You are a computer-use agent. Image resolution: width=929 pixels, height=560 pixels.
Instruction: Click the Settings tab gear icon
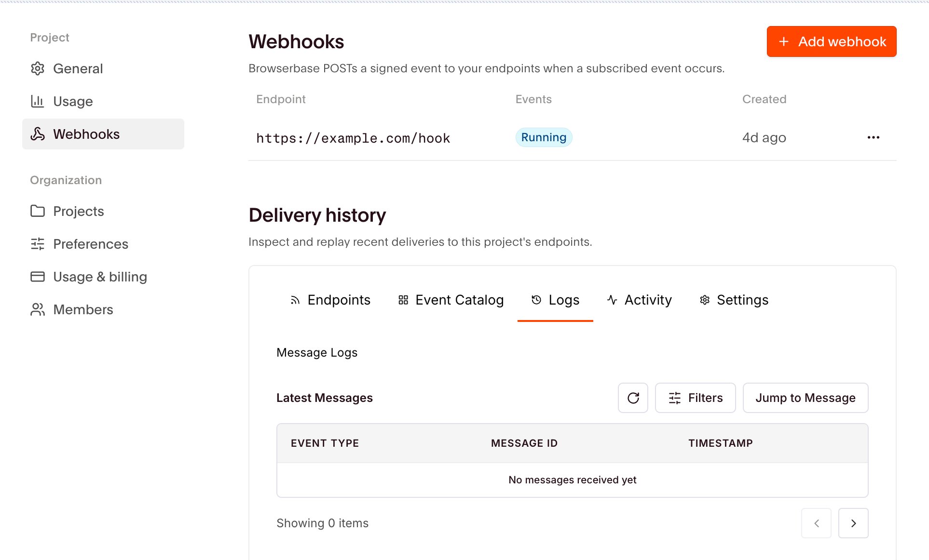[x=705, y=300]
